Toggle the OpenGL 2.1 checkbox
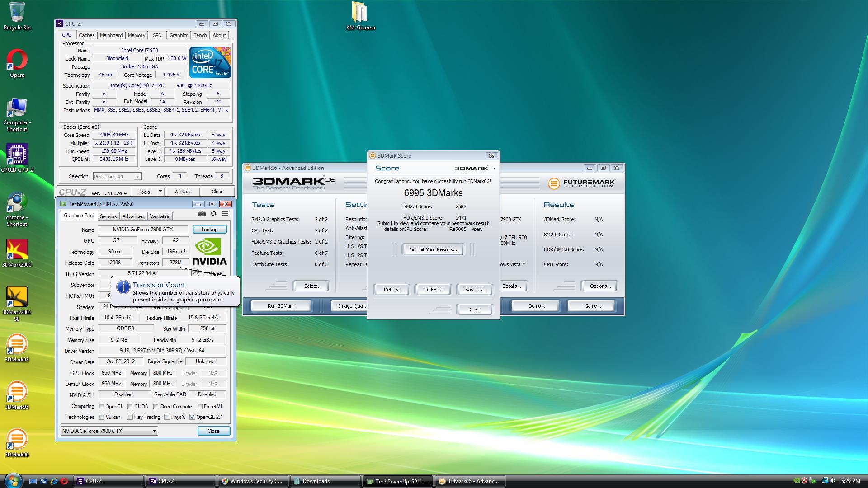 (193, 417)
